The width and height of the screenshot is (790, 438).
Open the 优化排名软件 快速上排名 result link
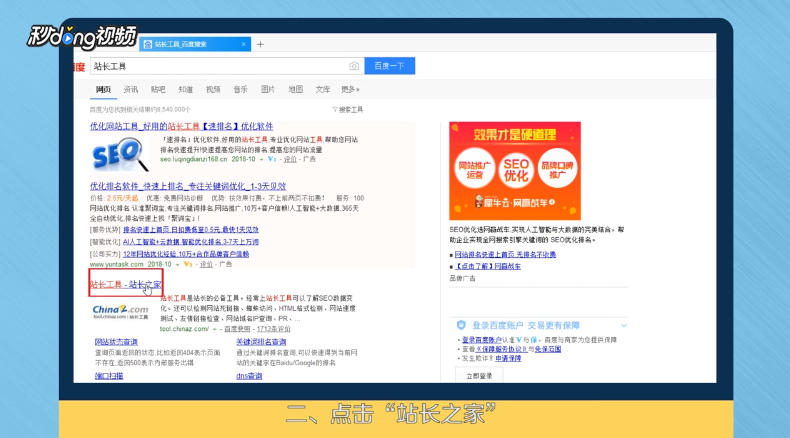click(188, 186)
